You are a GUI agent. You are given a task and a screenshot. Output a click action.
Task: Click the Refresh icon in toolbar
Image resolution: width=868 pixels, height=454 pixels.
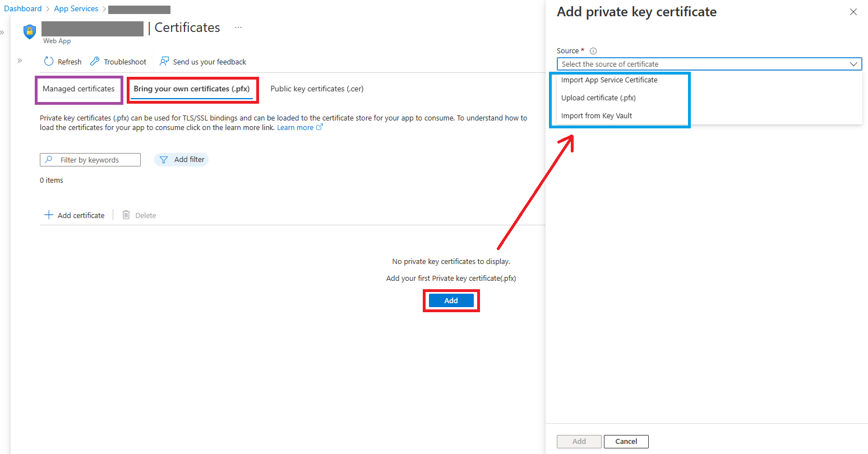pos(49,62)
